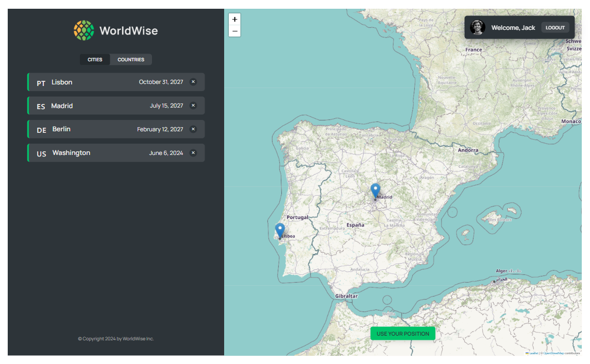This screenshot has height=364, width=590.
Task: Delete Lisbon with its X icon
Action: (193, 82)
